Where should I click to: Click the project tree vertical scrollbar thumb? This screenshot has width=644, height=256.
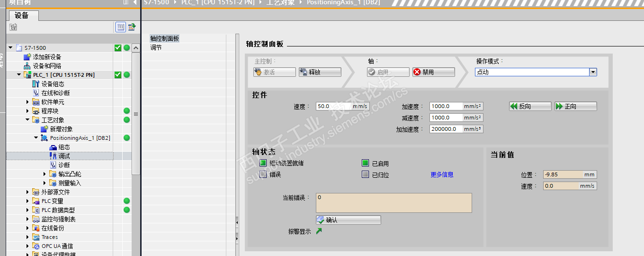click(x=136, y=114)
